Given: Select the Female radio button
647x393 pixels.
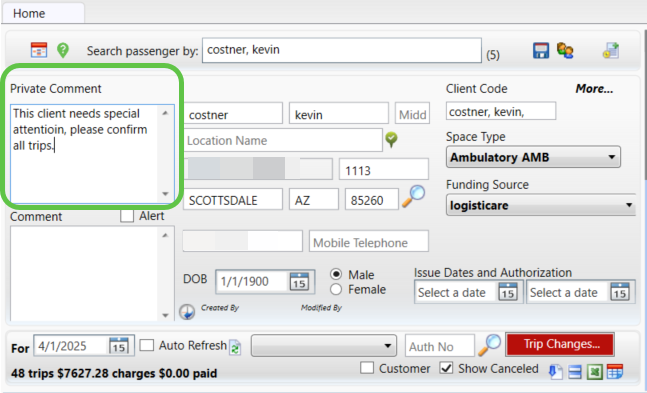Looking at the screenshot, I should [336, 289].
